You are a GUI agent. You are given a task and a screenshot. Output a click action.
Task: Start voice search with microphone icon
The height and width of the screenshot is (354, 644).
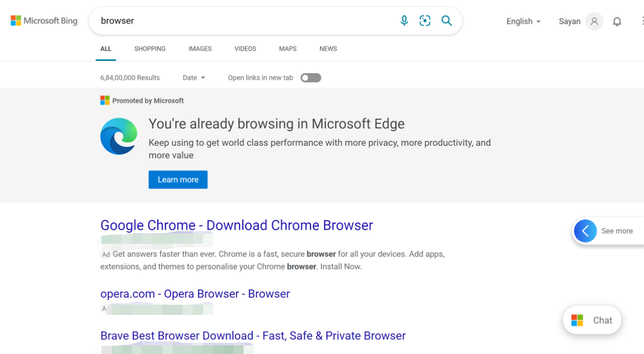(x=404, y=21)
